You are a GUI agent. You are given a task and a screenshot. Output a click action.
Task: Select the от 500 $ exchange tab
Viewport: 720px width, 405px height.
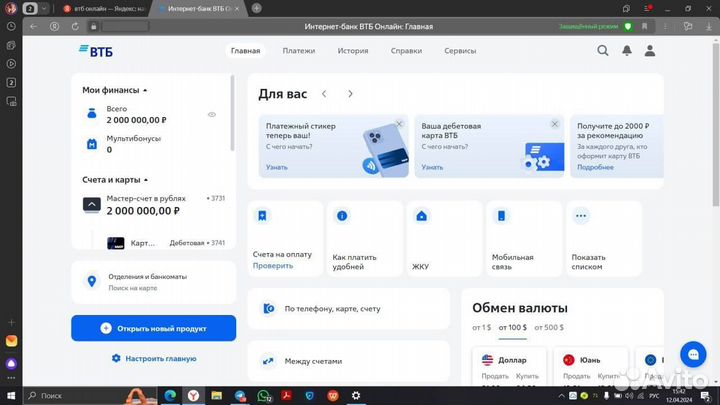[549, 327]
